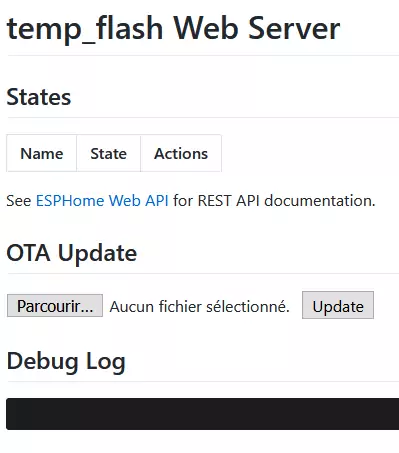399x453 pixels.
Task: Click the "temp_flash" word in page title
Action: coord(85,29)
